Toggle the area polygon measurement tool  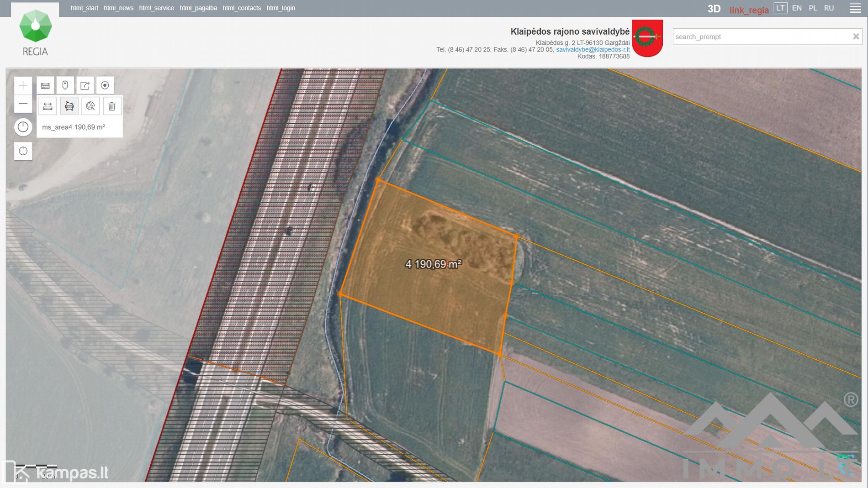click(x=69, y=106)
